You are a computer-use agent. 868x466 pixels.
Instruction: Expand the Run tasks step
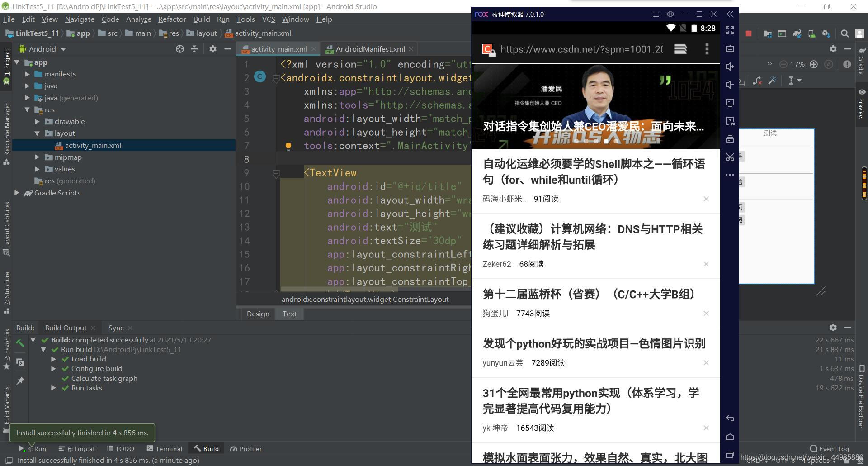[x=53, y=388]
